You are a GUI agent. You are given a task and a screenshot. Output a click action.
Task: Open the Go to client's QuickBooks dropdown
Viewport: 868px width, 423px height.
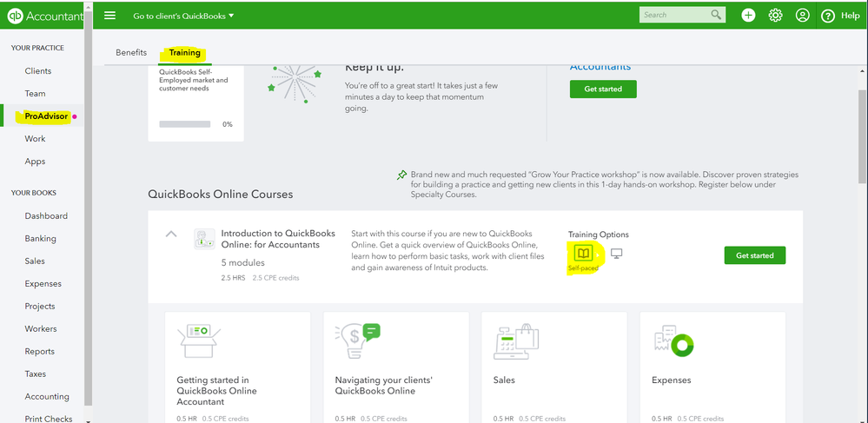click(x=183, y=16)
